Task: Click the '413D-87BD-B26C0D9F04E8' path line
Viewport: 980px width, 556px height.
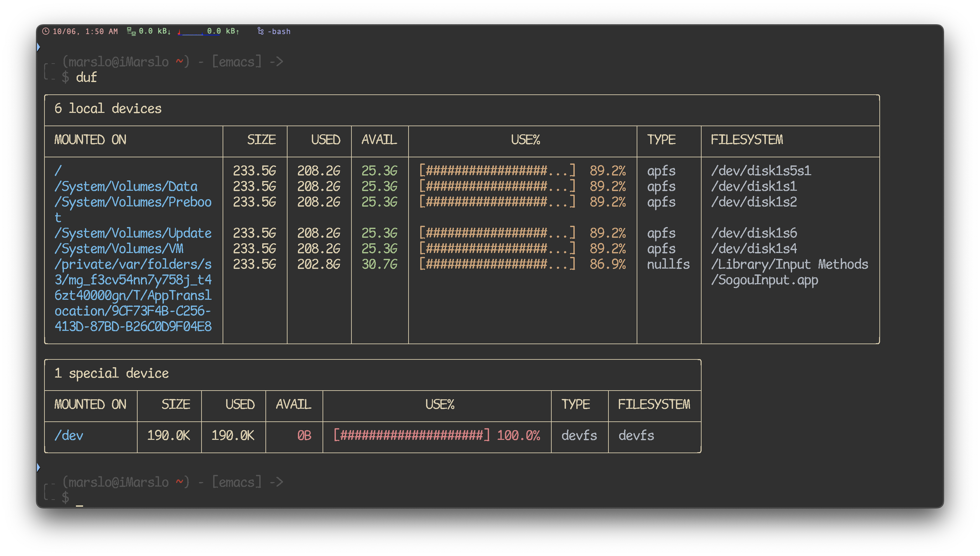Action: point(133,327)
